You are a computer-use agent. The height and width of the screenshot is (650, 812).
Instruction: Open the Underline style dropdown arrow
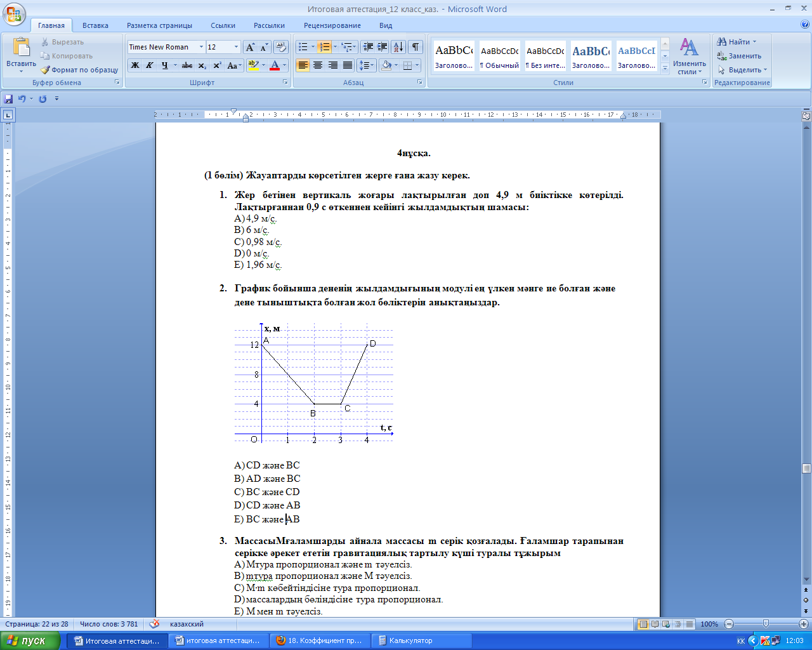click(x=175, y=65)
